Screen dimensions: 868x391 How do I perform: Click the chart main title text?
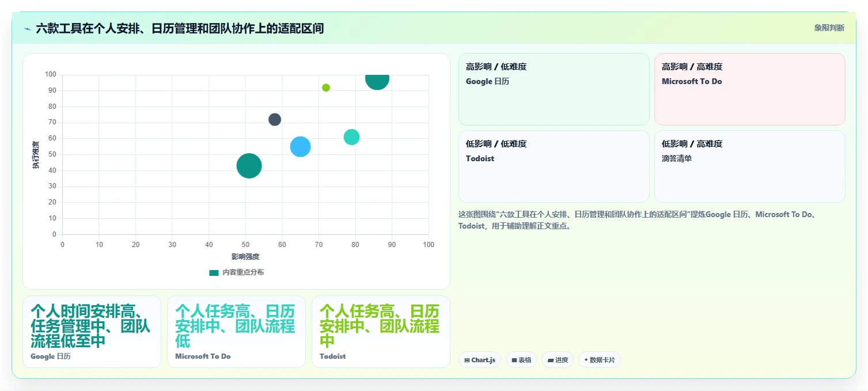click(180, 28)
